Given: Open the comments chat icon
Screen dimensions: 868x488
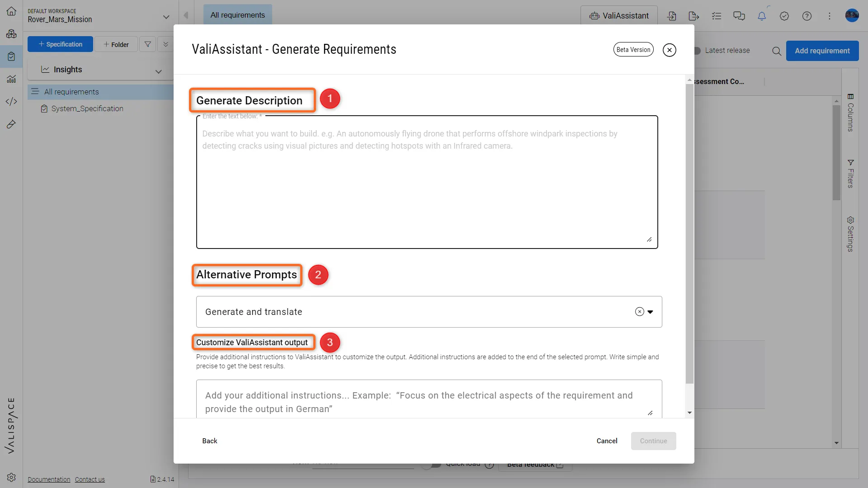Looking at the screenshot, I should 739,16.
